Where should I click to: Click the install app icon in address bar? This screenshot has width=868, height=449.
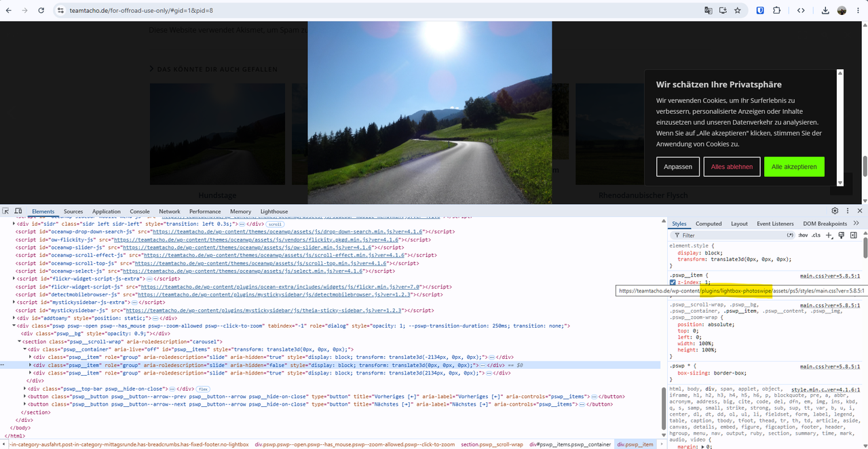723,11
